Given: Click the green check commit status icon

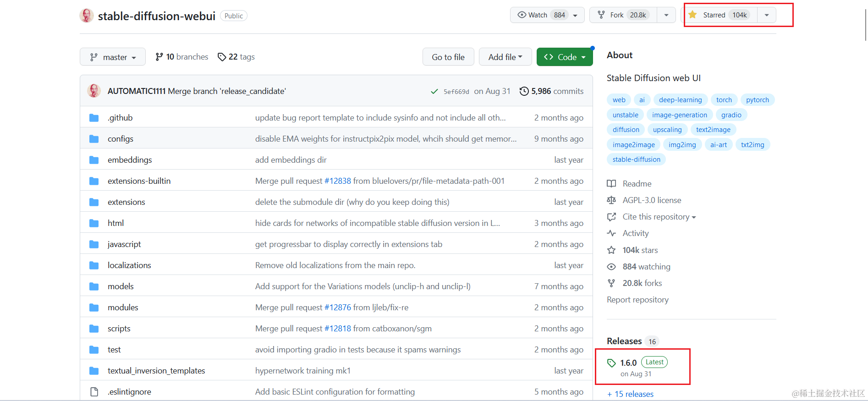Looking at the screenshot, I should click(434, 92).
